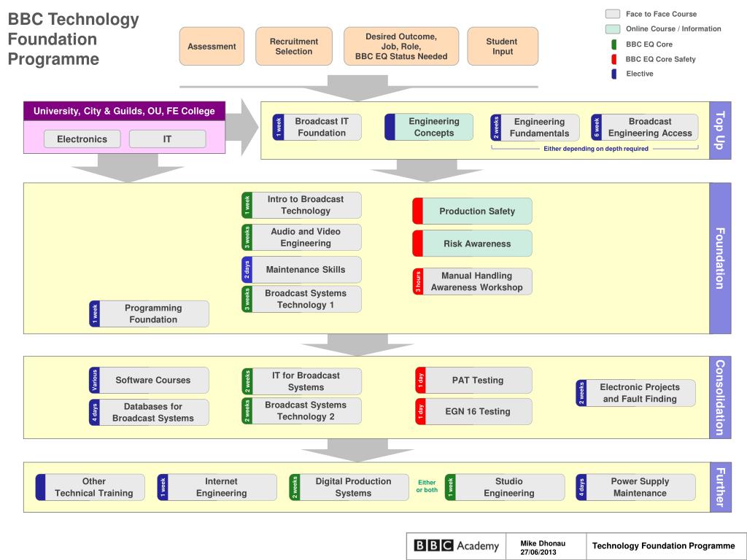Open the Engineering Fundamentals course
This screenshot has width=747, height=560.
(535, 127)
